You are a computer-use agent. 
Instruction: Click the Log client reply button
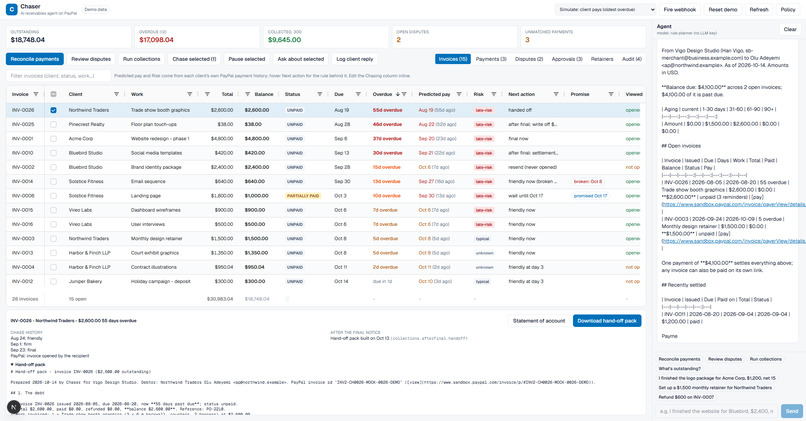click(355, 59)
